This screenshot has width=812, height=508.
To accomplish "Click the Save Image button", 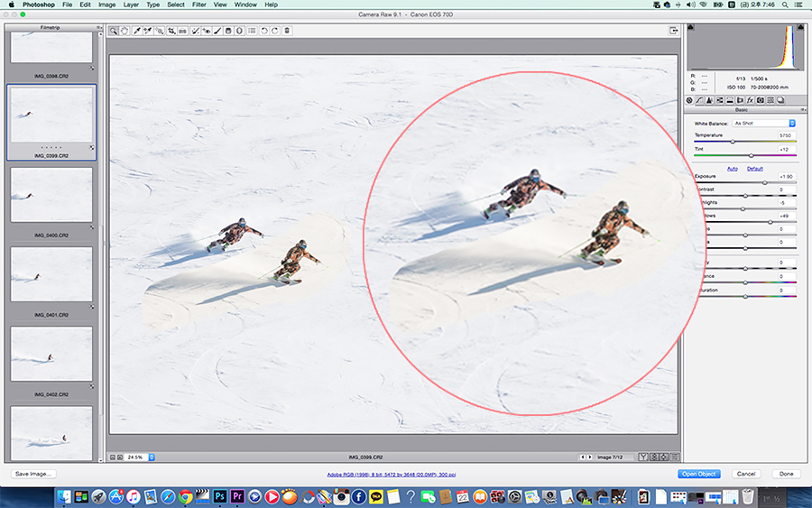I will (33, 474).
